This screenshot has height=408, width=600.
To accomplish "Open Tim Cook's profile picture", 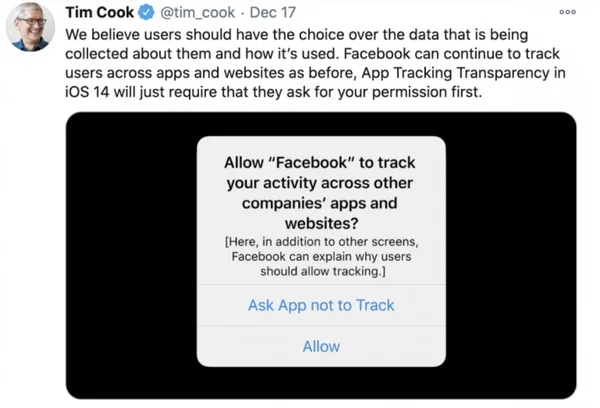I will tap(30, 28).
